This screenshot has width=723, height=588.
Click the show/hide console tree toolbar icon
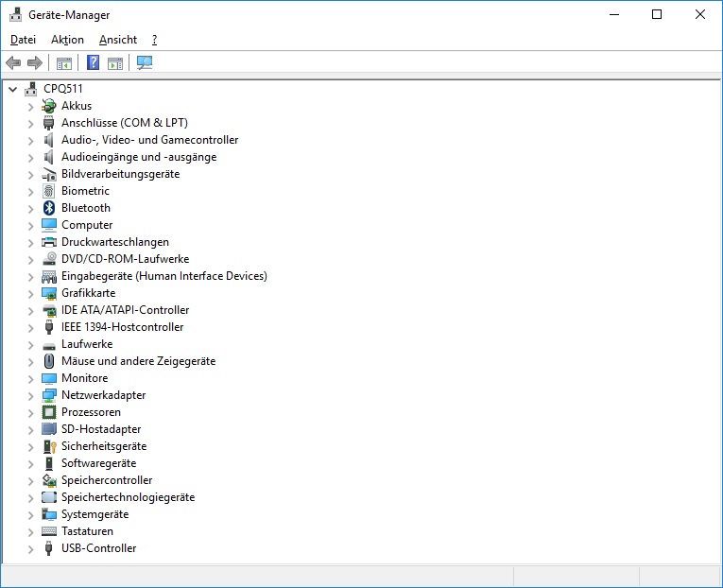coord(64,63)
